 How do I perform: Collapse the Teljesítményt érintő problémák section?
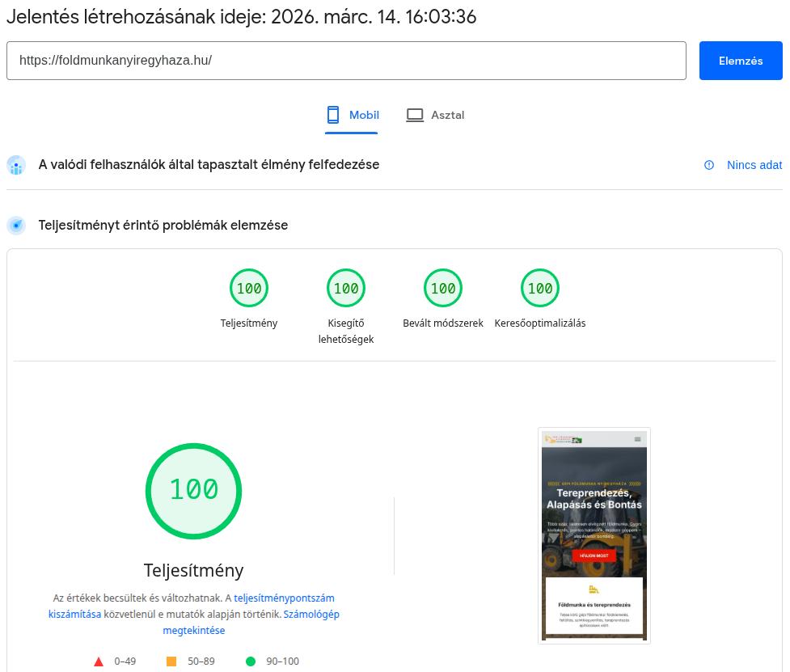pos(163,225)
